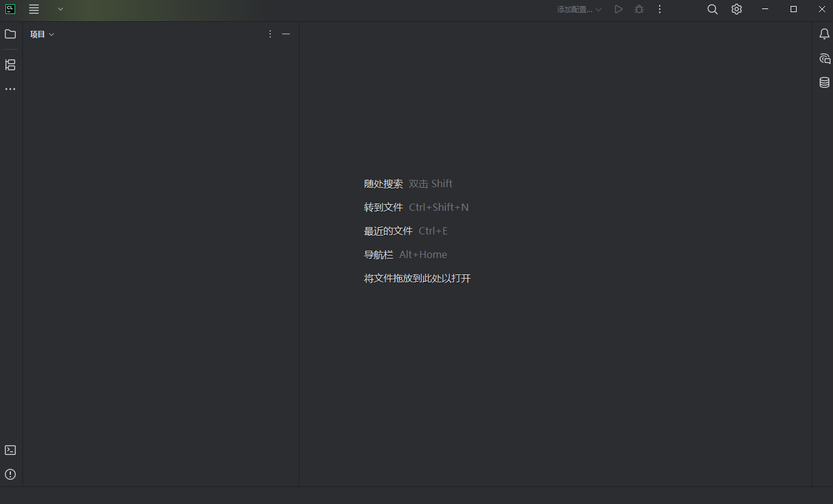Screen dimensions: 833x504
Task: Open AI Assistant chat icon
Action: (824, 58)
